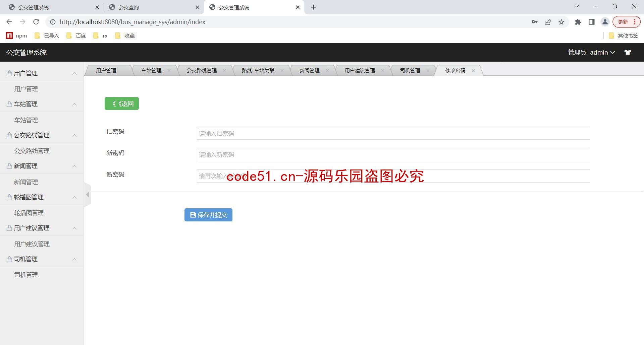Open the admin user dropdown
The height and width of the screenshot is (345, 644).
click(x=602, y=52)
